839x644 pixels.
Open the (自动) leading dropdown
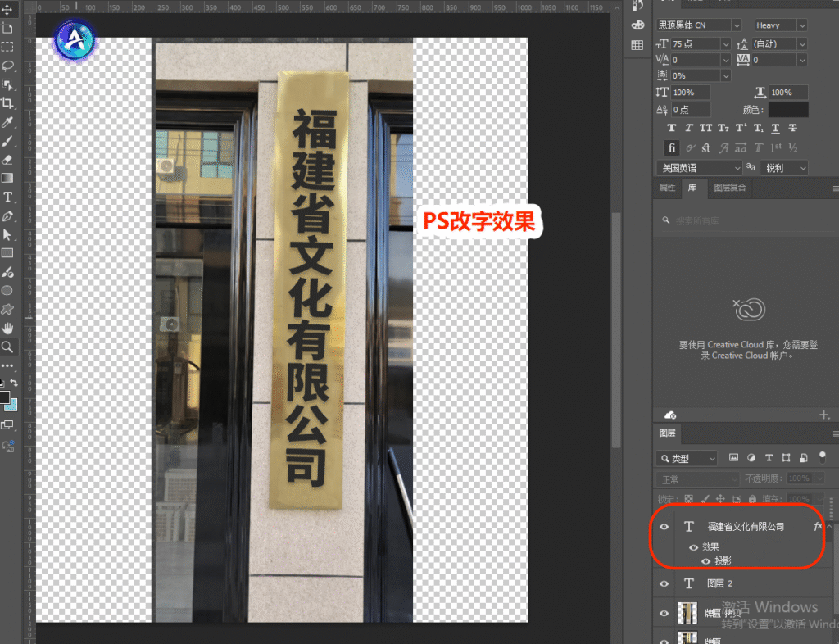[x=801, y=44]
